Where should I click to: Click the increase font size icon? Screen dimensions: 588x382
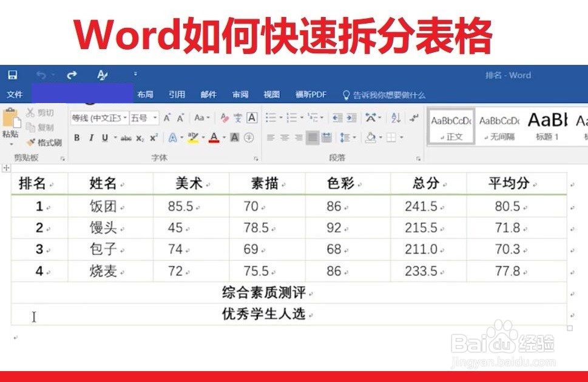tap(167, 118)
